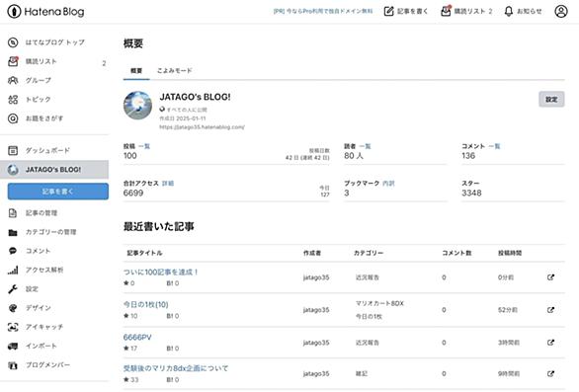This screenshot has width=579, height=392.
Task: Click the カテゴリーの管理 folder icon
Action: [13, 232]
